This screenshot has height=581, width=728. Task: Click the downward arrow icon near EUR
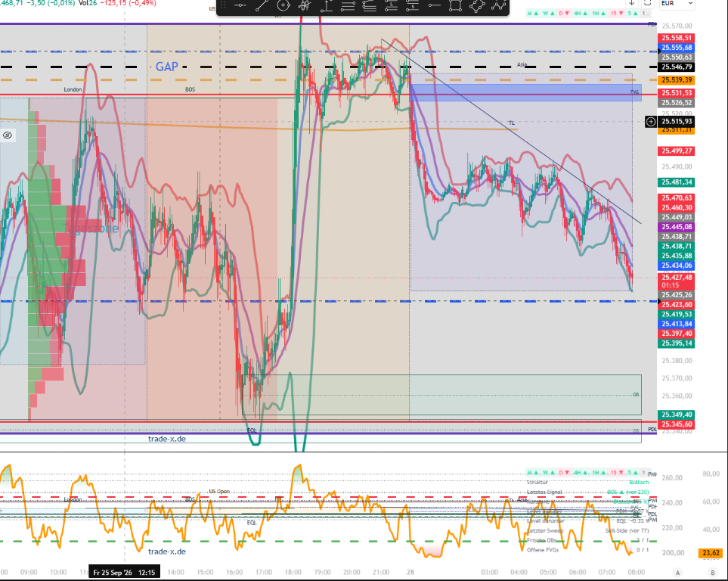click(631, 3)
